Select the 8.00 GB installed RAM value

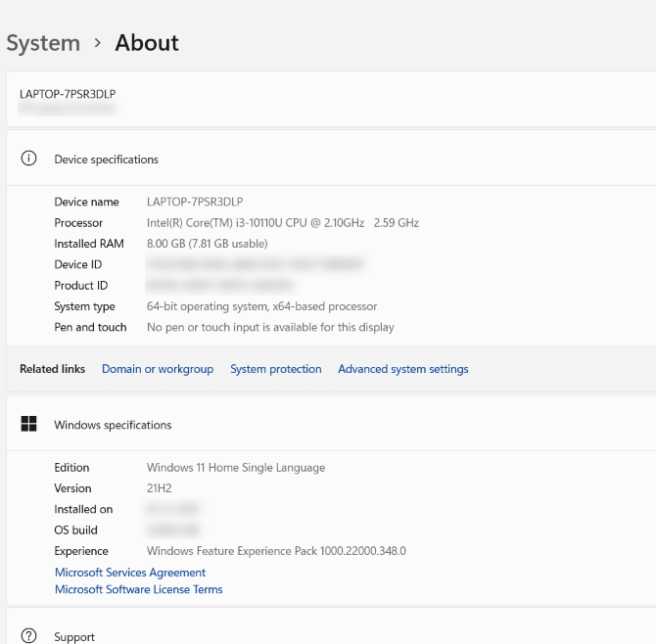click(208, 244)
